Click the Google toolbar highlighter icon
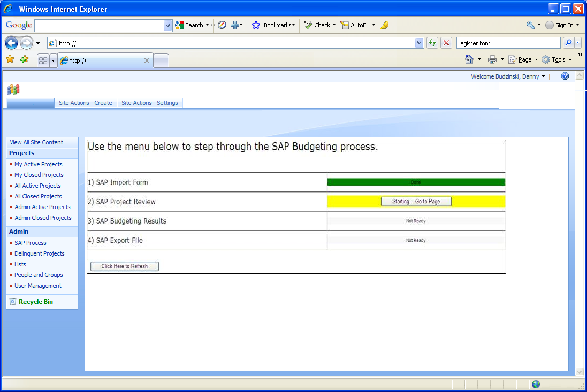This screenshot has width=587, height=392. click(x=385, y=25)
